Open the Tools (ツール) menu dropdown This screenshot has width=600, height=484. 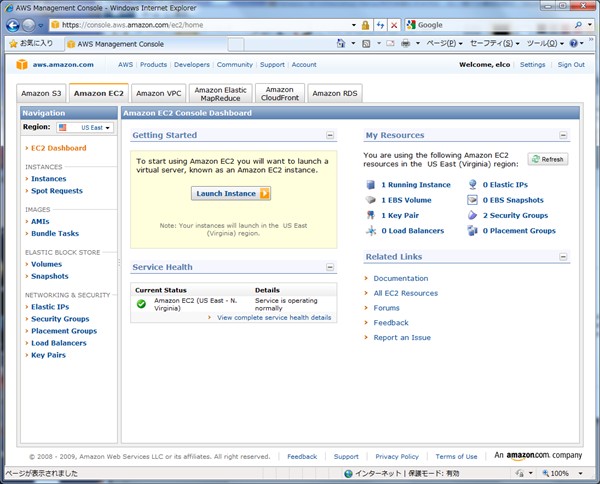[x=545, y=43]
